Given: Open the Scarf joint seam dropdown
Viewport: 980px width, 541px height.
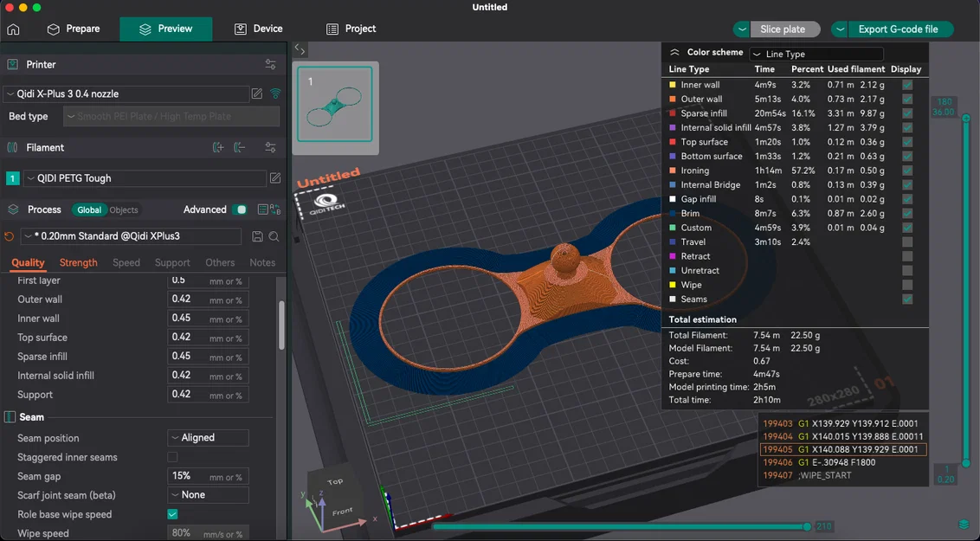Looking at the screenshot, I should pyautogui.click(x=208, y=495).
